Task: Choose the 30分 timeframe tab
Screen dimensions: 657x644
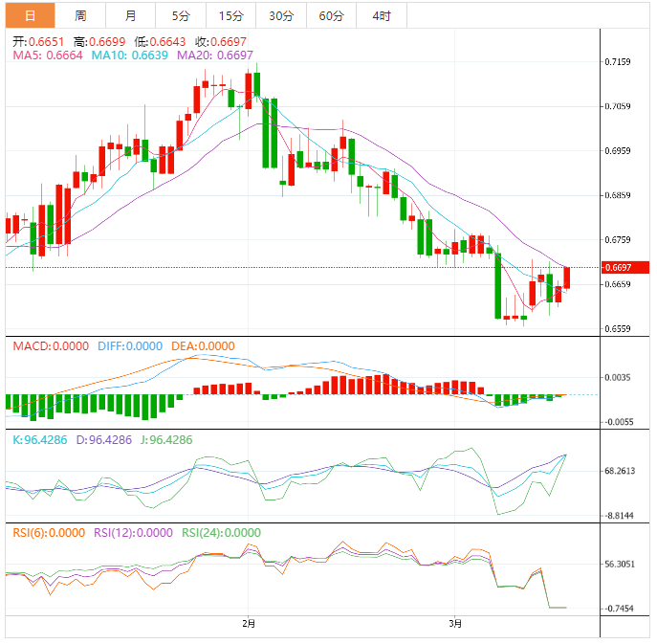Action: pos(281,15)
